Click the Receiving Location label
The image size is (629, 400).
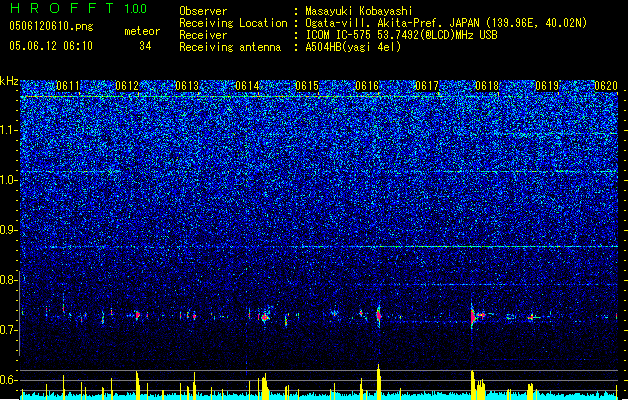tap(233, 23)
